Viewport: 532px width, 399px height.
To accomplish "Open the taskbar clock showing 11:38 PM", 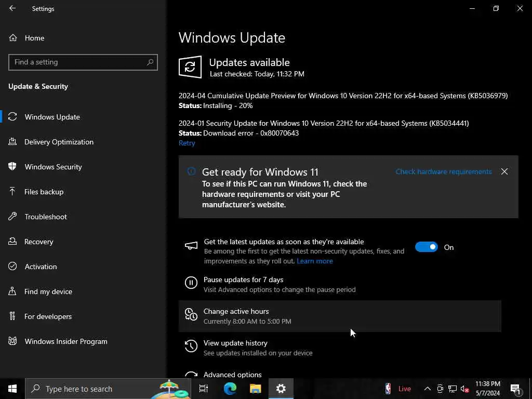I will point(487,389).
